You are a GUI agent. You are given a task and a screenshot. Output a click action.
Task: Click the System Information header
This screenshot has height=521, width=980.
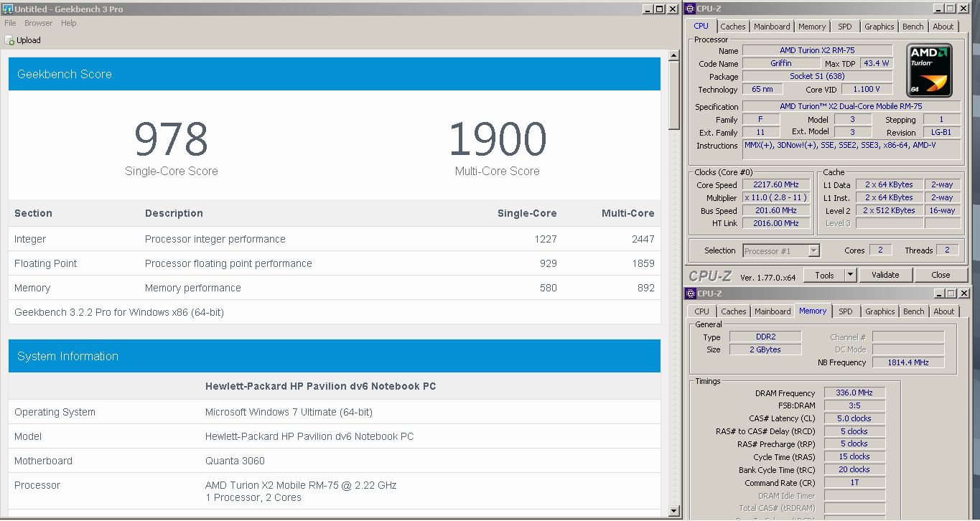pyautogui.click(x=335, y=356)
